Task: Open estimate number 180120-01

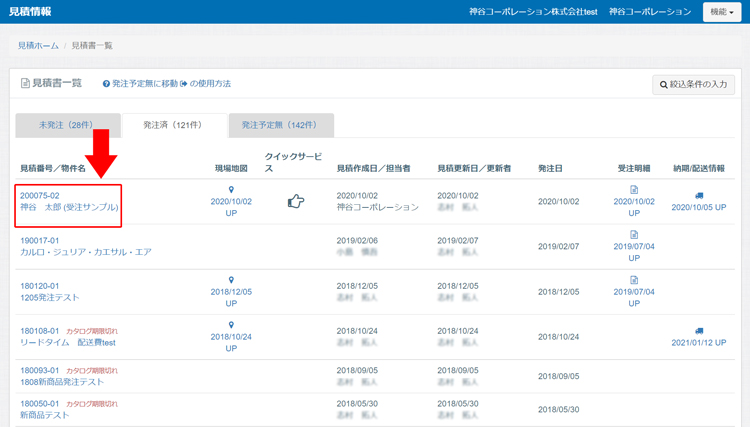Action: click(x=39, y=286)
